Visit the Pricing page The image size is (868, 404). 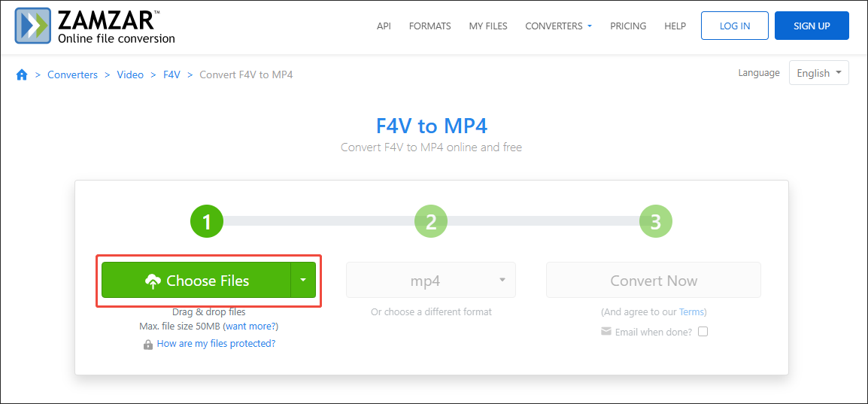628,26
